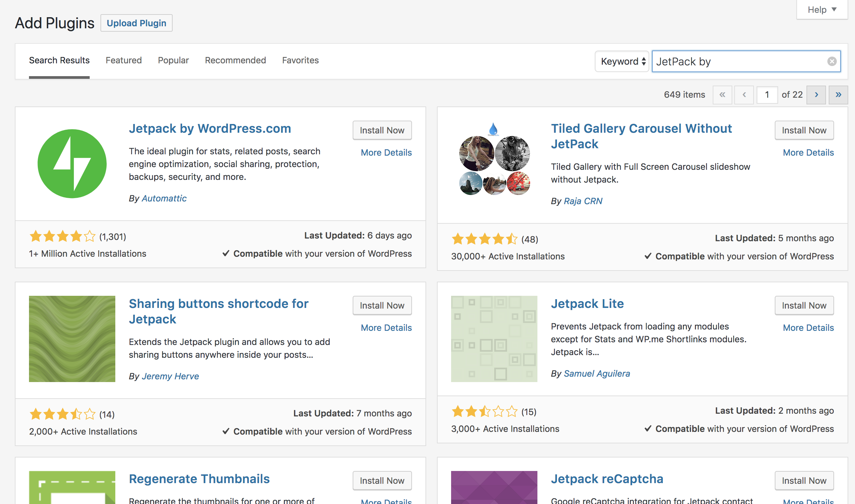The image size is (855, 504).
Task: Open the Favorites plugins tab
Action: click(300, 60)
